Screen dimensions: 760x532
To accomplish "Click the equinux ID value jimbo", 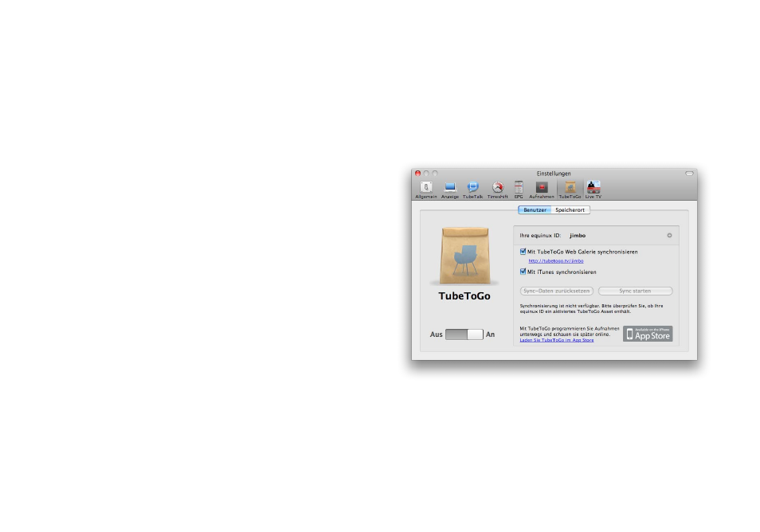I will pyautogui.click(x=578, y=236).
